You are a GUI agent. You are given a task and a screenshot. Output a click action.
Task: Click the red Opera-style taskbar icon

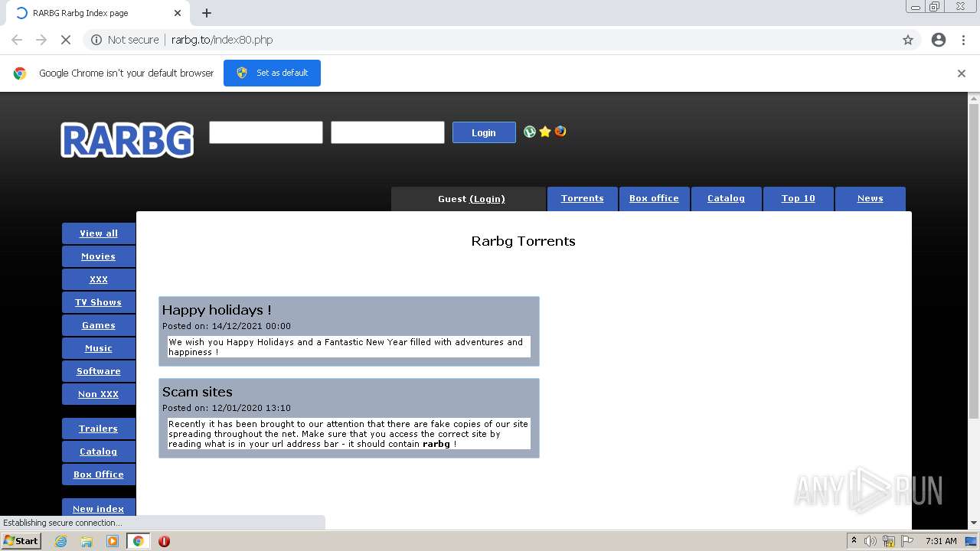[x=164, y=541]
